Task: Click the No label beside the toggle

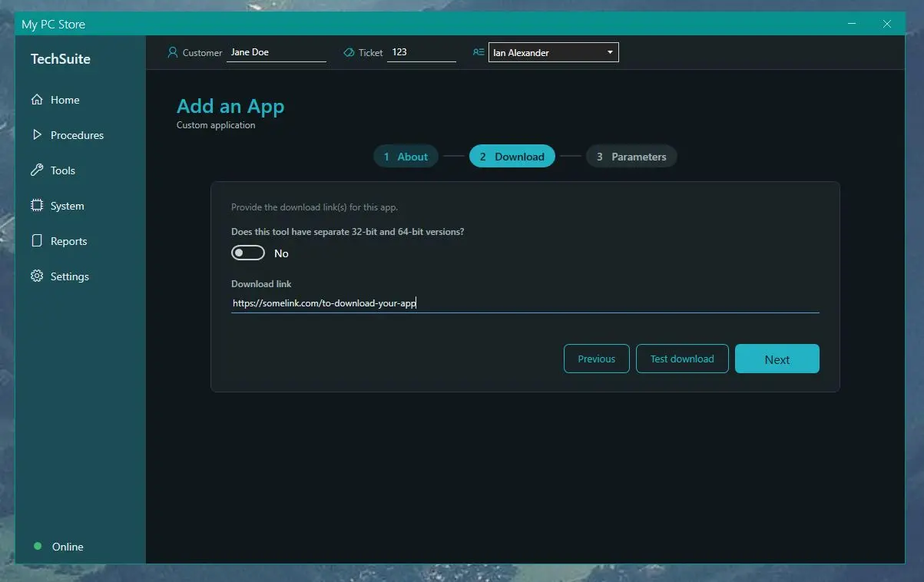Action: [281, 253]
